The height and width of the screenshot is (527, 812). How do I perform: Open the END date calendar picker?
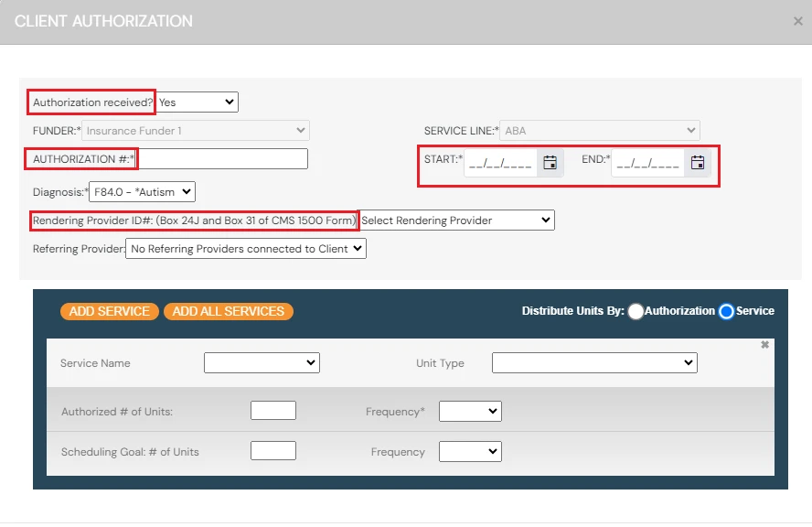698,163
